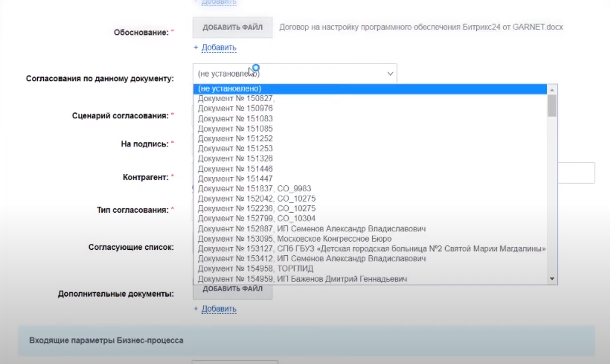Select Документ № 150827 in the list
The height and width of the screenshot is (364, 610).
click(x=370, y=98)
